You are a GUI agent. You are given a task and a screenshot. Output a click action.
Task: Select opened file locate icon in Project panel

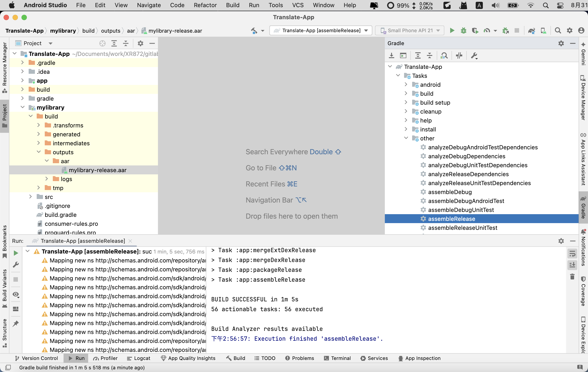[x=102, y=43]
